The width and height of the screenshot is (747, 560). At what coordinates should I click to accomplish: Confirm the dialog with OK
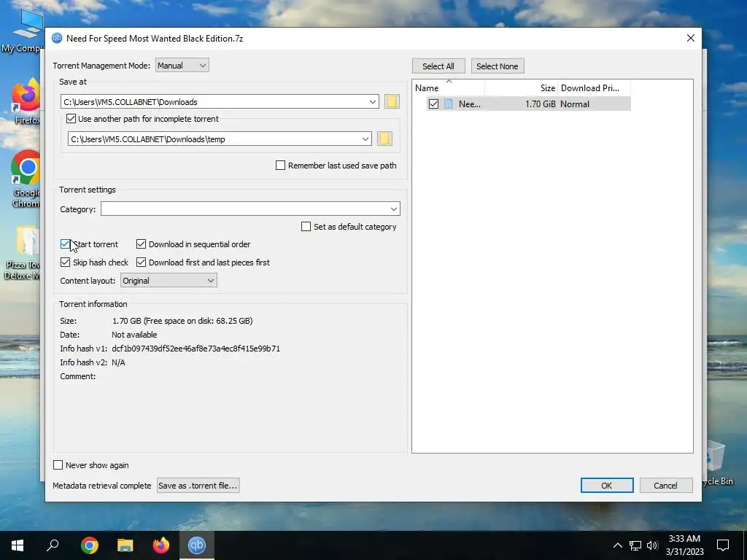tap(606, 486)
